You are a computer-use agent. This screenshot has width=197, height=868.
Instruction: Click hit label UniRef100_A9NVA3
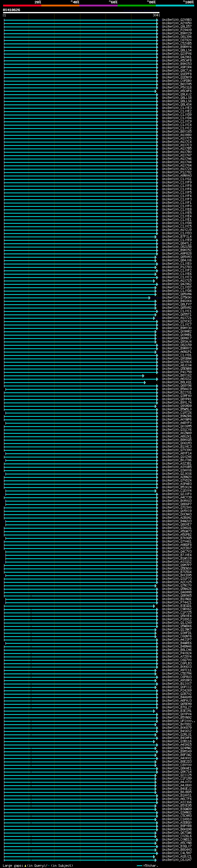(x=177, y=176)
